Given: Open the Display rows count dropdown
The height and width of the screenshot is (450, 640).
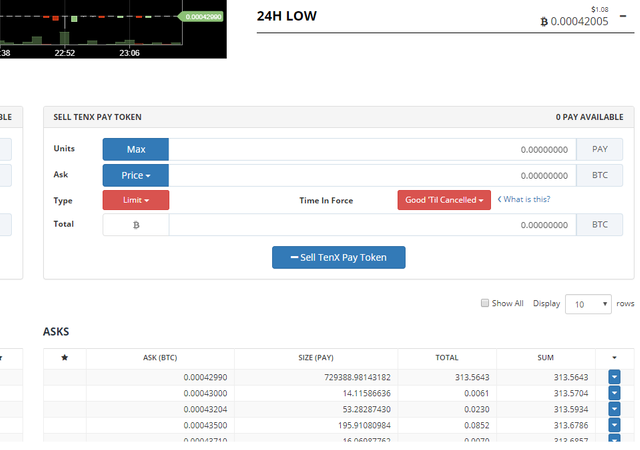Looking at the screenshot, I should click(x=588, y=304).
